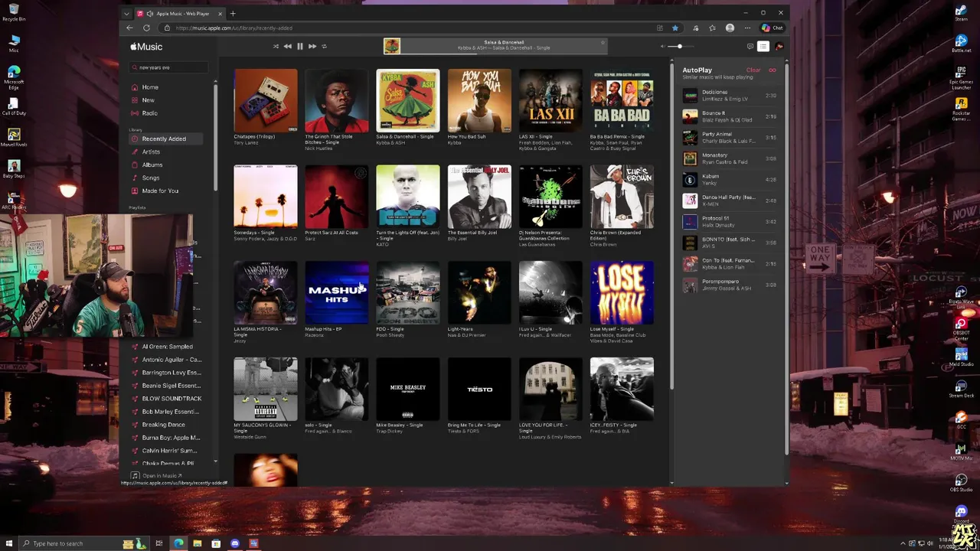Click the browser back arrow
The height and width of the screenshot is (551, 980).
[130, 28]
